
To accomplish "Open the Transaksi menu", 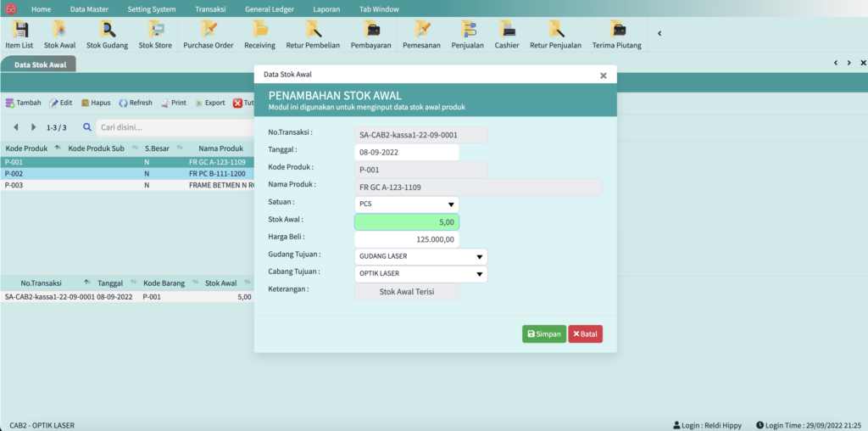I will pos(210,8).
